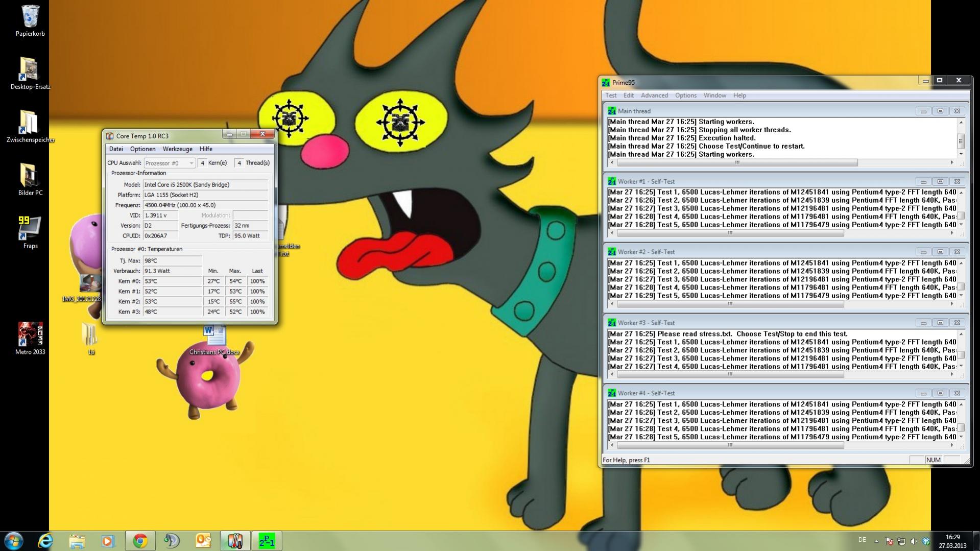Image resolution: width=980 pixels, height=551 pixels.
Task: Click the VID value 1.3911 v
Action: tap(160, 215)
